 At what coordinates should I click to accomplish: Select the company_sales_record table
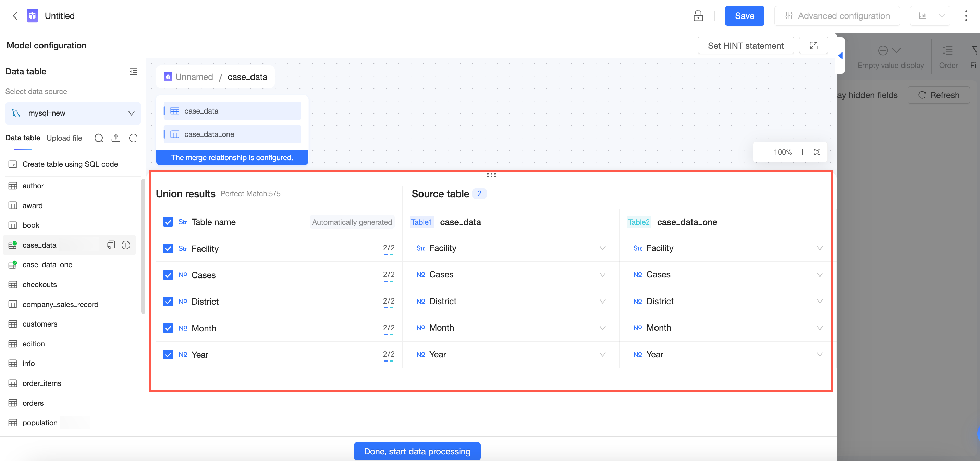pos(69,305)
